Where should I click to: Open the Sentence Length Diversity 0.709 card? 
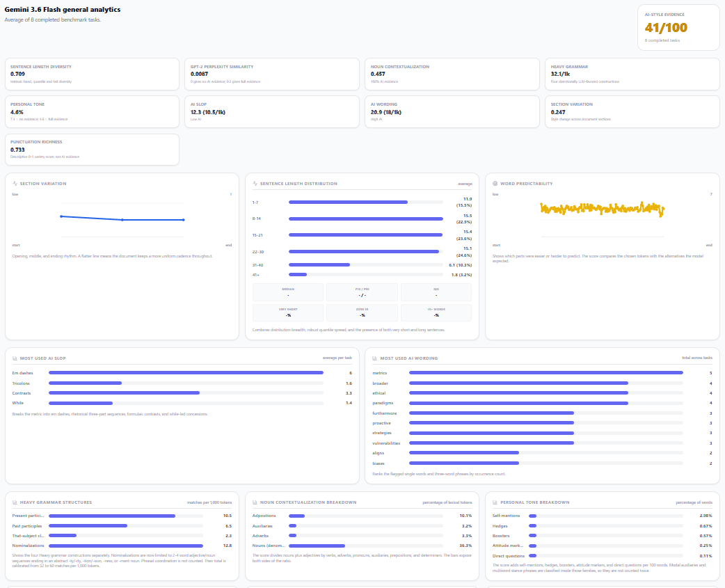[92, 74]
